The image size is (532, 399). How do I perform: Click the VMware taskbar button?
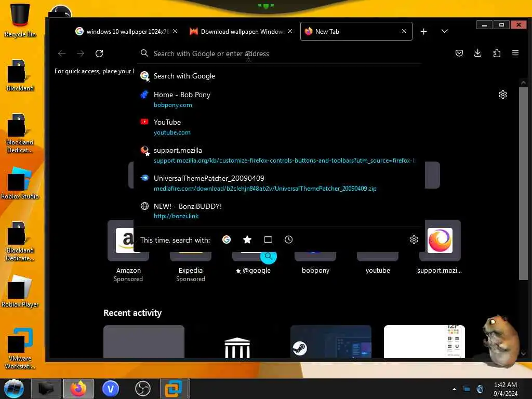pyautogui.click(x=175, y=389)
